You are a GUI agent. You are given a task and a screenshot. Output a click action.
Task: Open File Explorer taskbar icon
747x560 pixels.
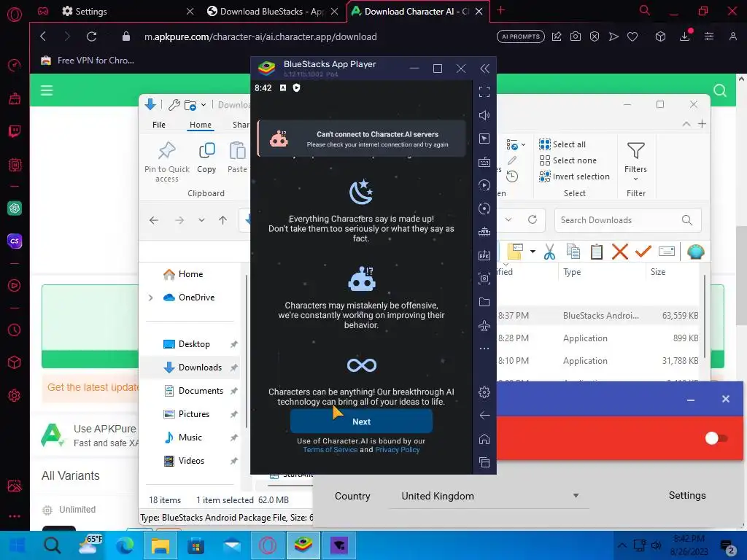(160, 545)
